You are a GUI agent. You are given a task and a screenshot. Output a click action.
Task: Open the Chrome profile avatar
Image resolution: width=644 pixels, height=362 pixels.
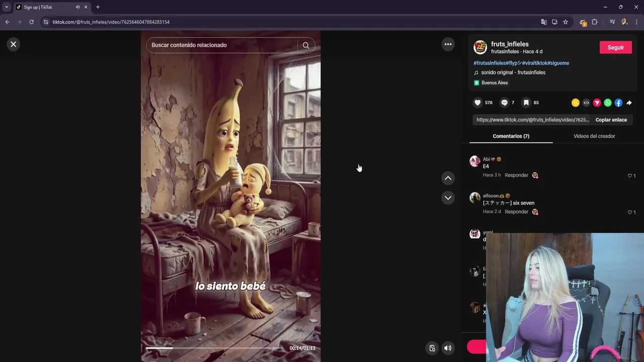click(x=624, y=22)
